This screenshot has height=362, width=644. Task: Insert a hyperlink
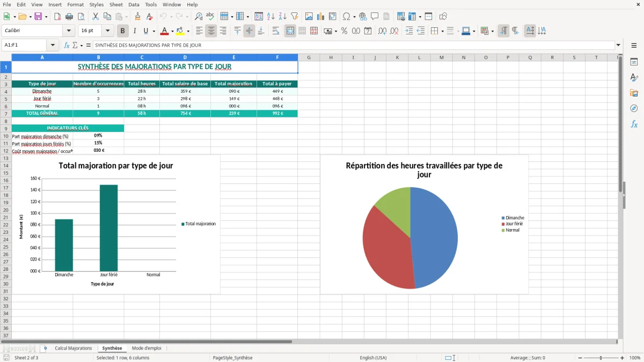click(363, 17)
